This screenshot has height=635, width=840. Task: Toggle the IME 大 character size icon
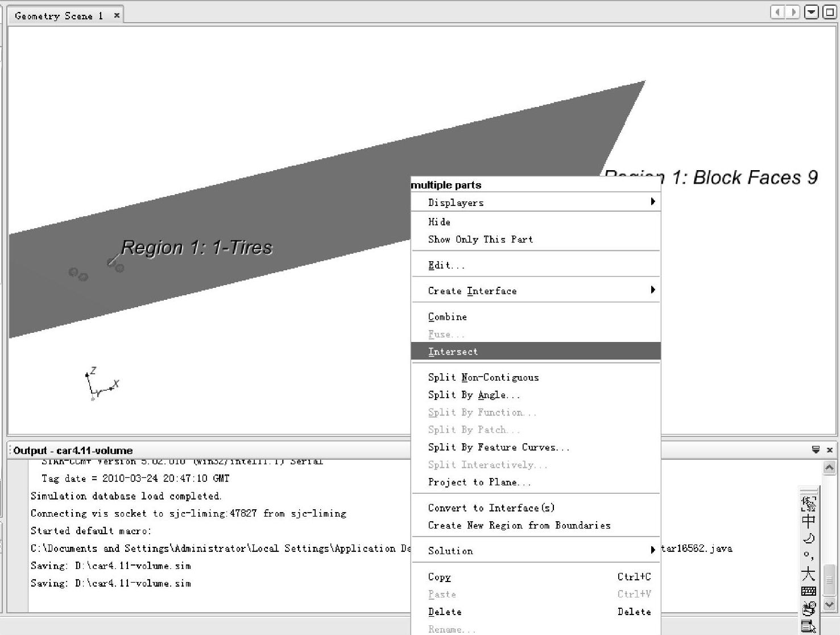(x=808, y=574)
